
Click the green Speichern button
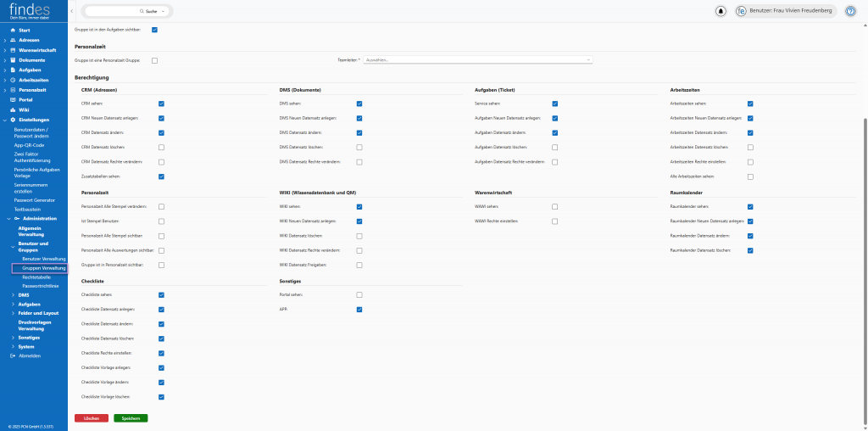coord(131,418)
